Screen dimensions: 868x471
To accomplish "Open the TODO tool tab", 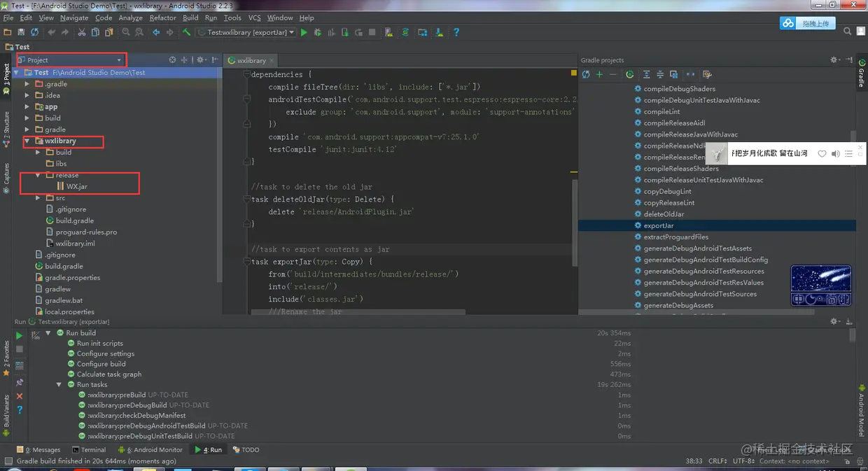I will (246, 450).
